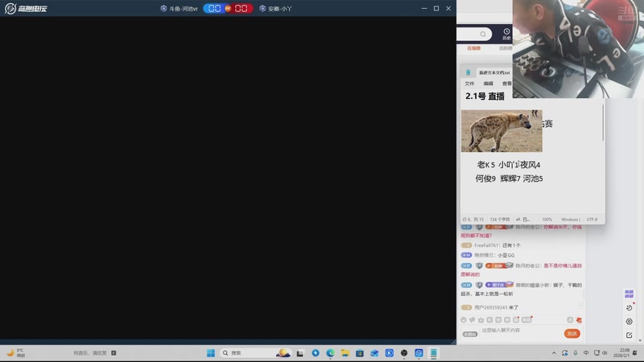Click the edit/feedback icon on right sidebar

tap(630, 335)
